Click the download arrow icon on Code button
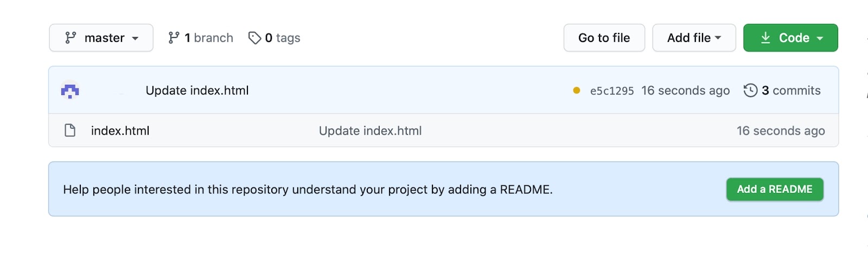 tap(765, 38)
